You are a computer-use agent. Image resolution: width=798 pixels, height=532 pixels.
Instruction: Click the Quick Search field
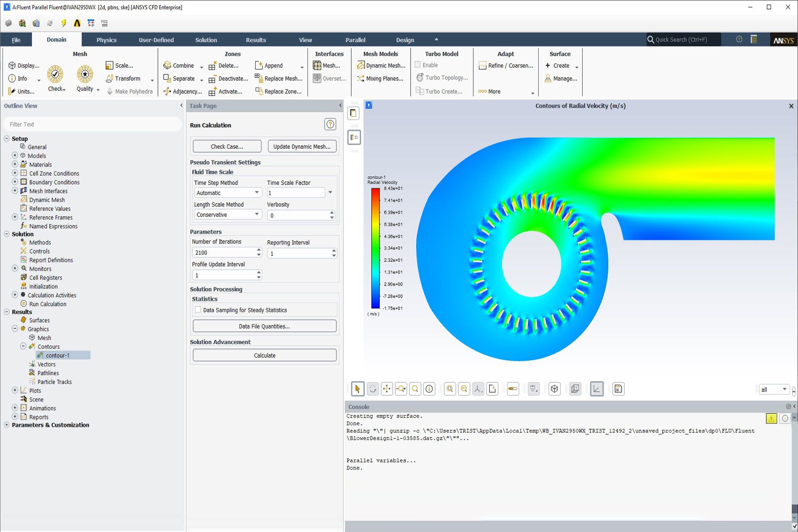(x=683, y=39)
